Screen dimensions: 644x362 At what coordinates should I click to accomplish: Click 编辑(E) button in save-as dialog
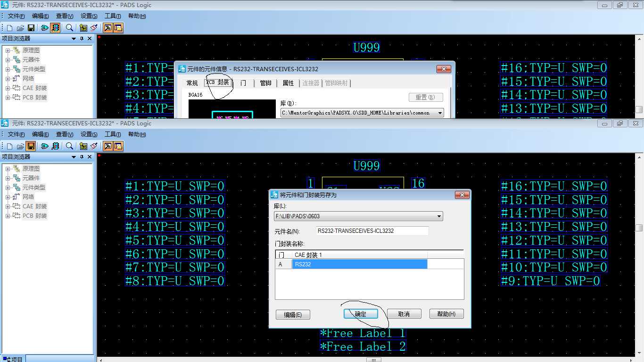point(293,315)
